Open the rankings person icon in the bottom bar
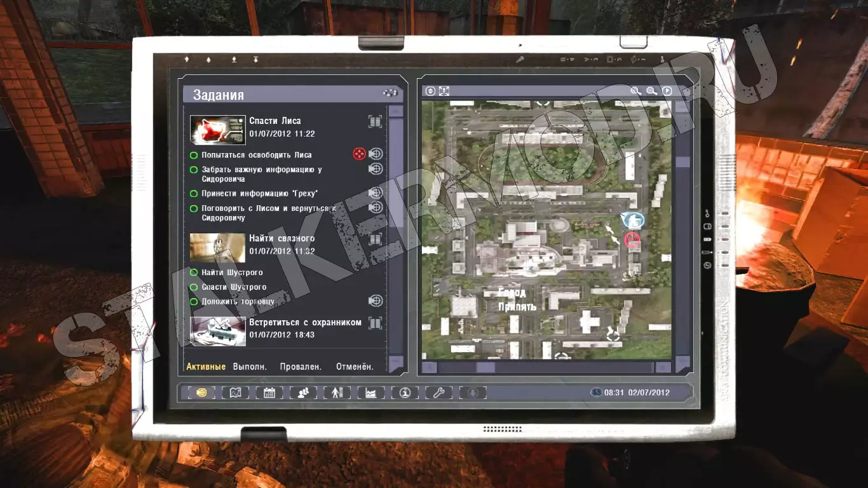Image resolution: width=868 pixels, height=488 pixels. (x=337, y=393)
